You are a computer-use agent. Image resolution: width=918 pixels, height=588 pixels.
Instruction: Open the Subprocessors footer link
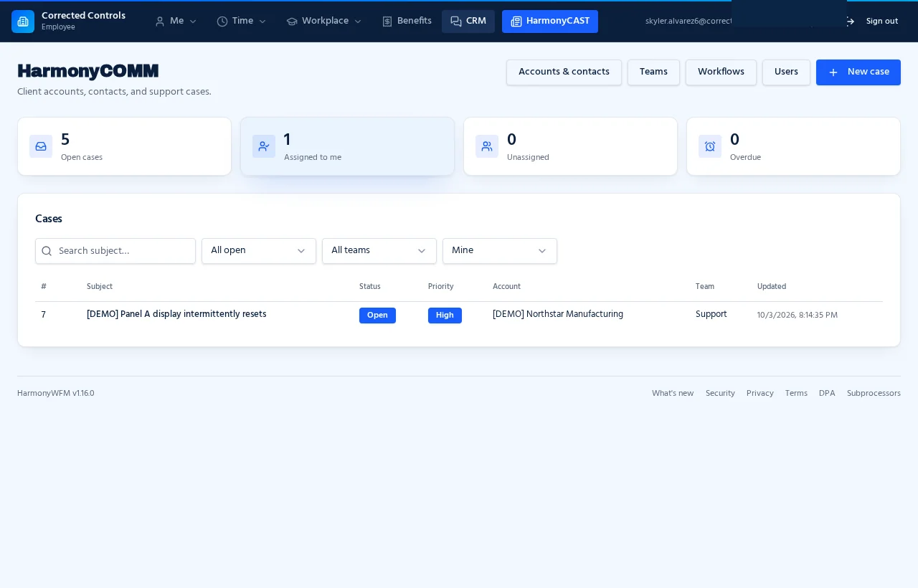874,394
